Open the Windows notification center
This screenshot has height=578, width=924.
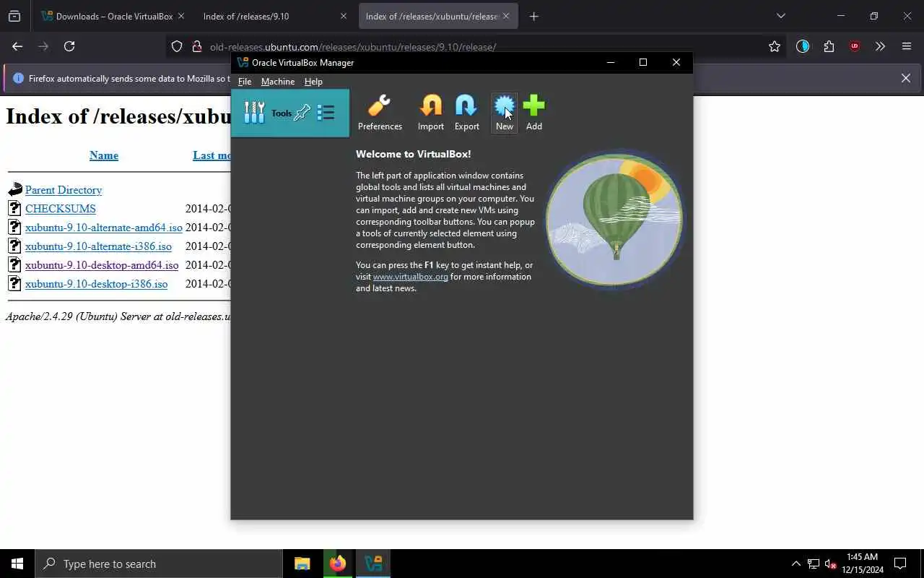[x=900, y=564]
